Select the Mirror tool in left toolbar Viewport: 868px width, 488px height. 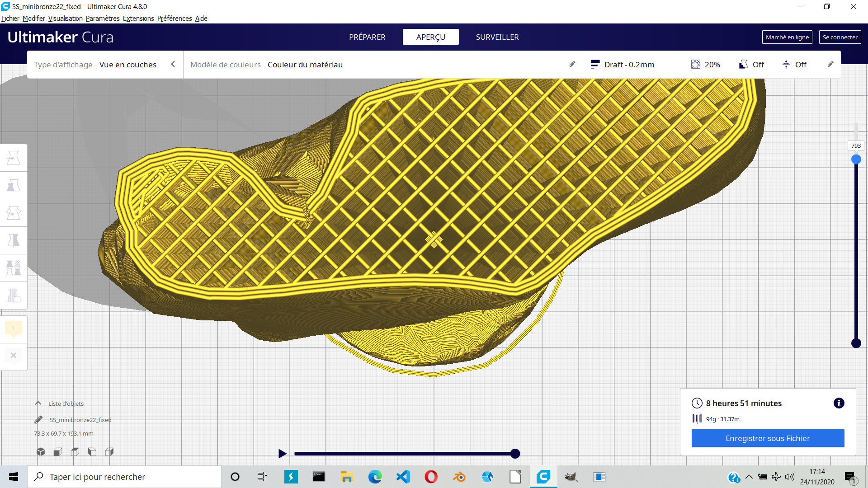coord(14,240)
